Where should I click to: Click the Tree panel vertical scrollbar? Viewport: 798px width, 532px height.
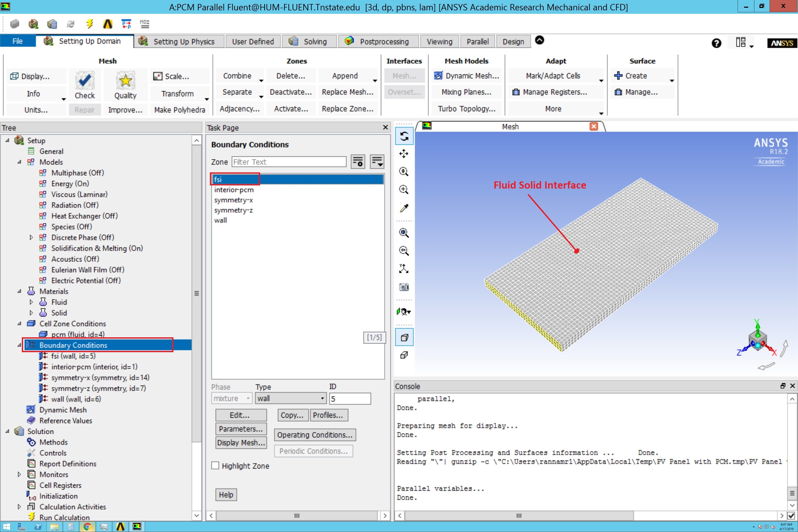tap(197, 293)
